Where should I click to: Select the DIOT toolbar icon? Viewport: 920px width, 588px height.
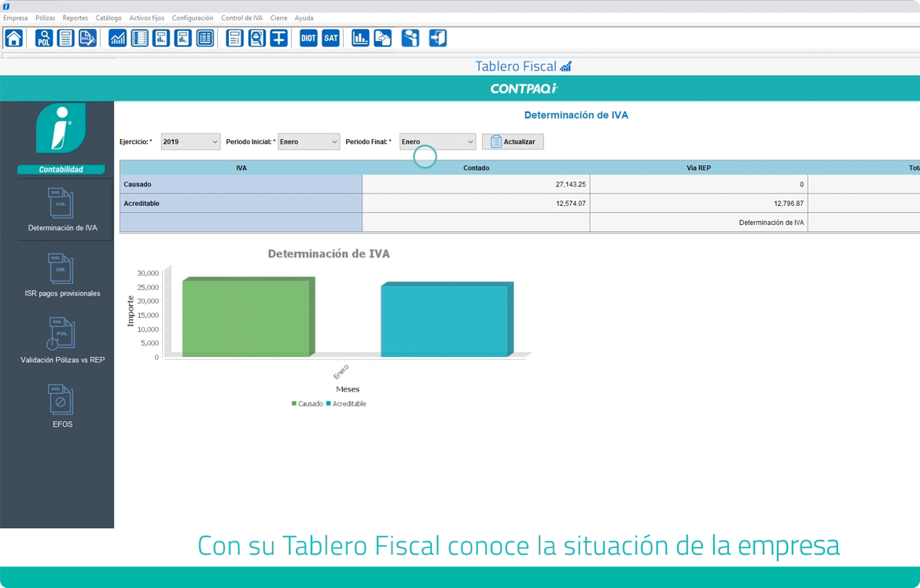pyautogui.click(x=308, y=37)
